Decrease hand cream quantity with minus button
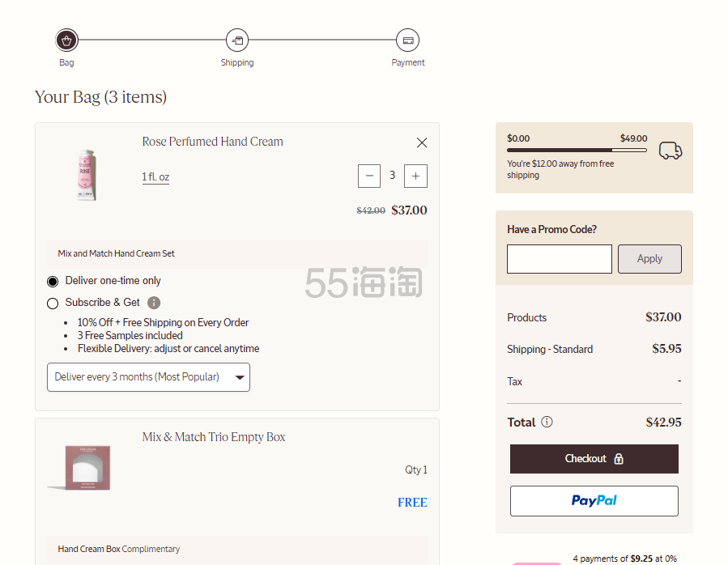The width and height of the screenshot is (728, 565). [x=369, y=176]
